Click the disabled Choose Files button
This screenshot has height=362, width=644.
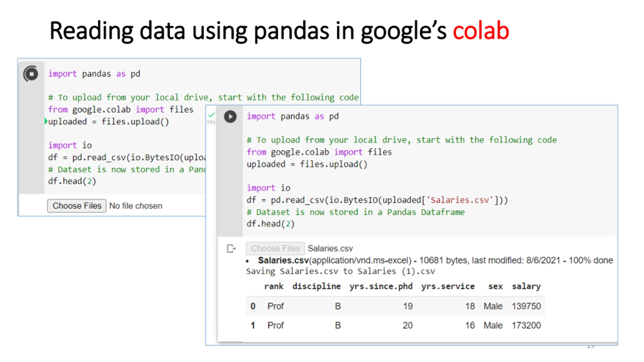tap(275, 248)
